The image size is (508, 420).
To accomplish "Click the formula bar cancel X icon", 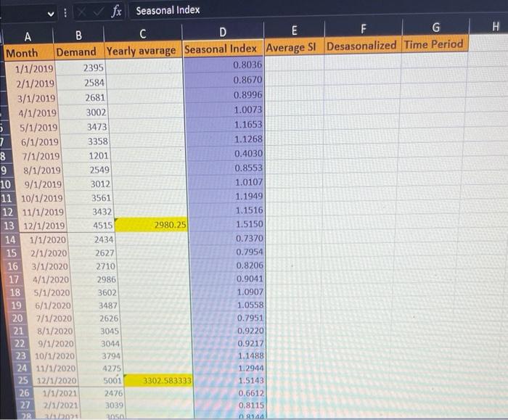I will [x=81, y=12].
